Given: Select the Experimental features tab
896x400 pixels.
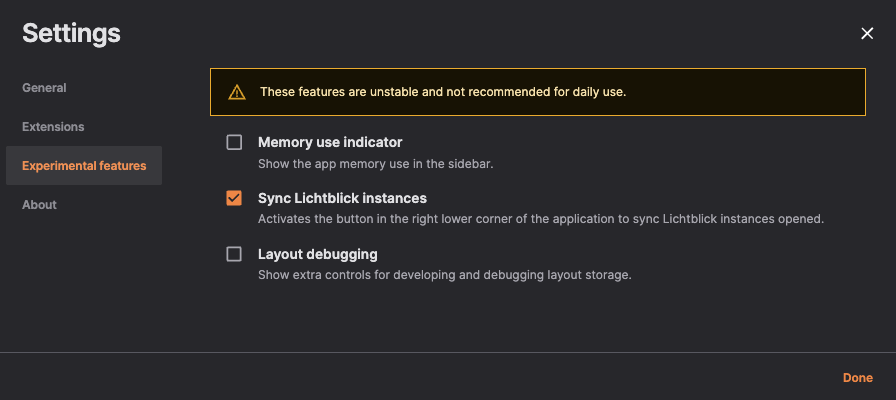Looking at the screenshot, I should 84,166.
